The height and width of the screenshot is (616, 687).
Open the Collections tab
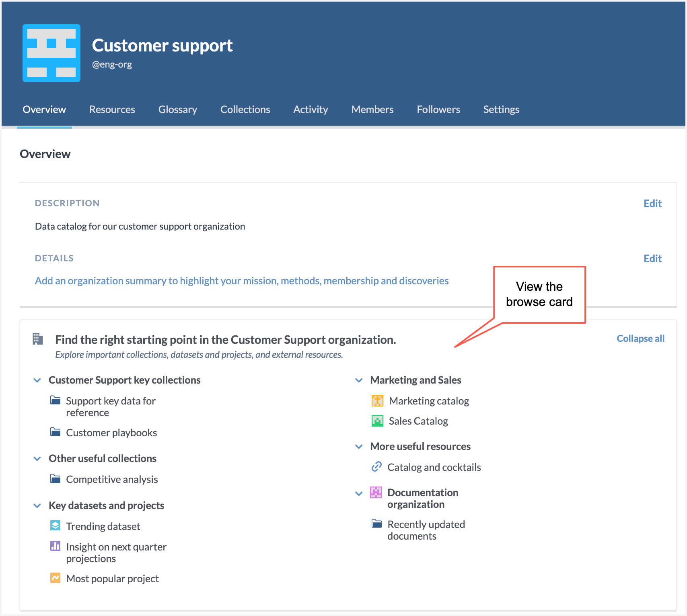click(245, 109)
